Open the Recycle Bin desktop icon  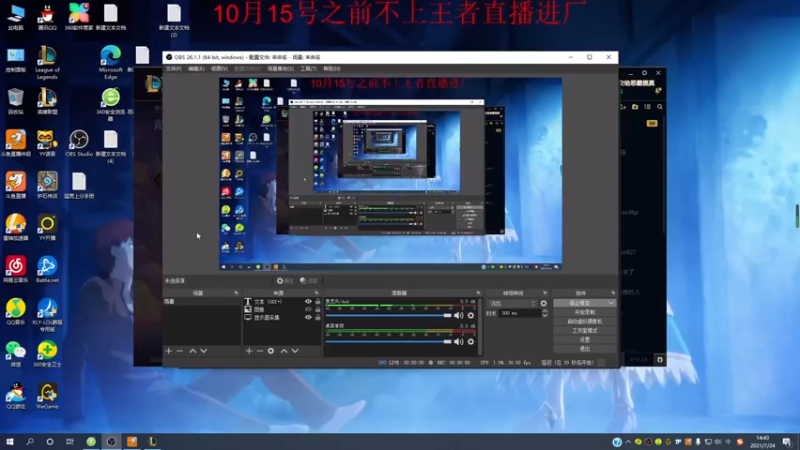tap(16, 101)
